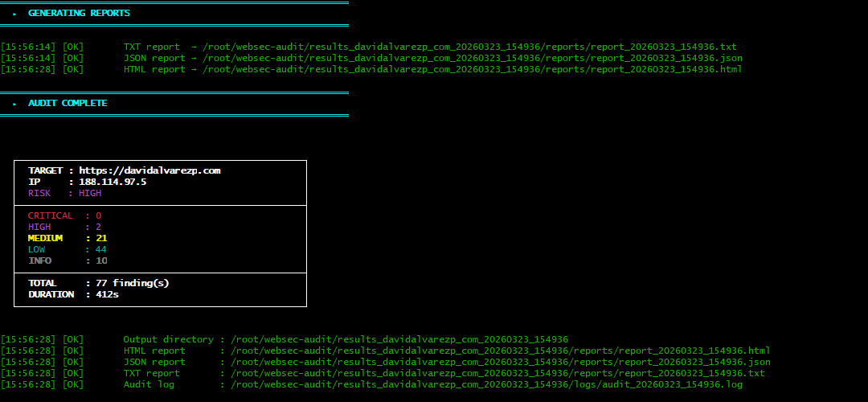Click the [15:56:14] timestamp on the JSON report arrow line
868x402 pixels.
click(28, 58)
